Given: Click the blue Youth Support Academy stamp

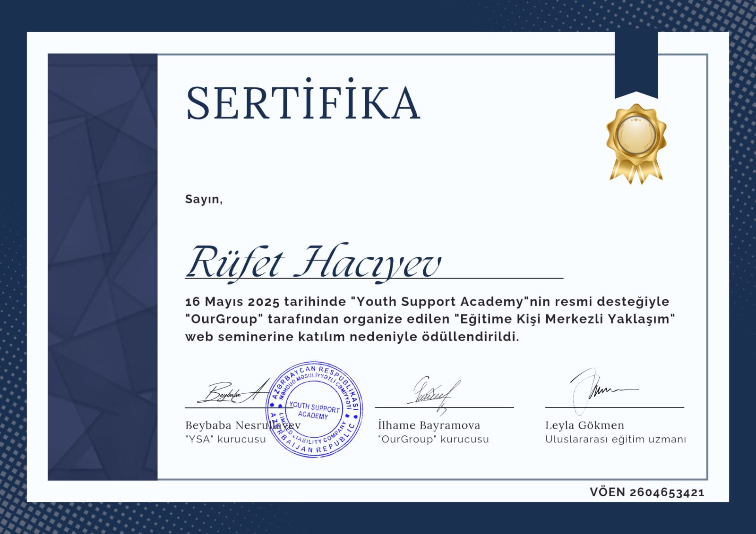Looking at the screenshot, I should pyautogui.click(x=315, y=410).
